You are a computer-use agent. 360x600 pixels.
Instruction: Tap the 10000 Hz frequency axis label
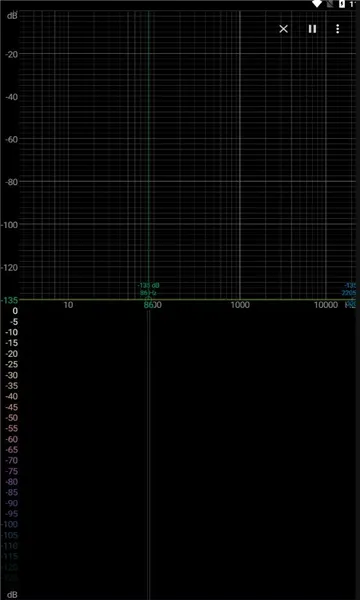point(326,305)
